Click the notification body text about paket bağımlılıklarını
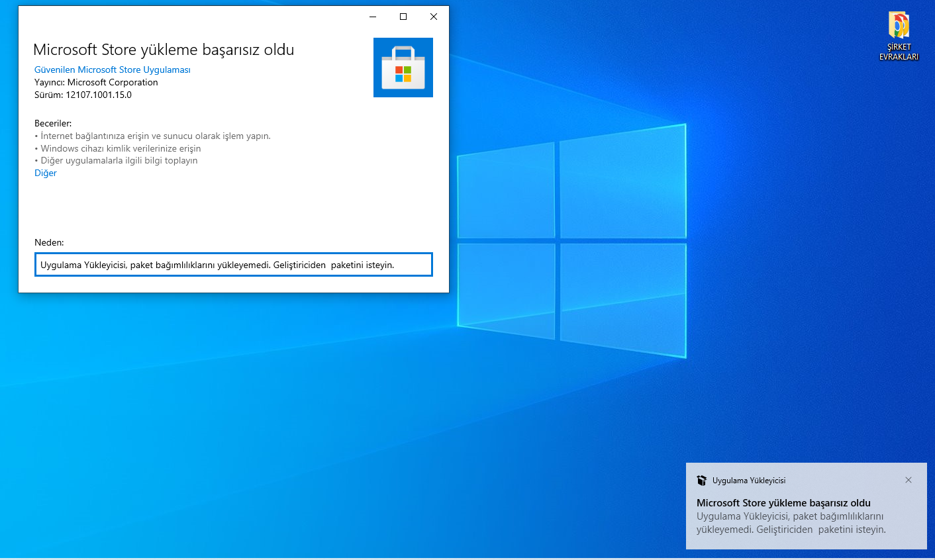 [x=791, y=523]
